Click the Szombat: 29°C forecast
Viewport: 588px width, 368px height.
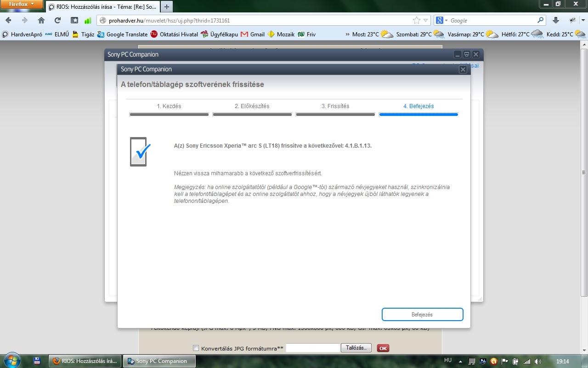[x=420, y=34]
